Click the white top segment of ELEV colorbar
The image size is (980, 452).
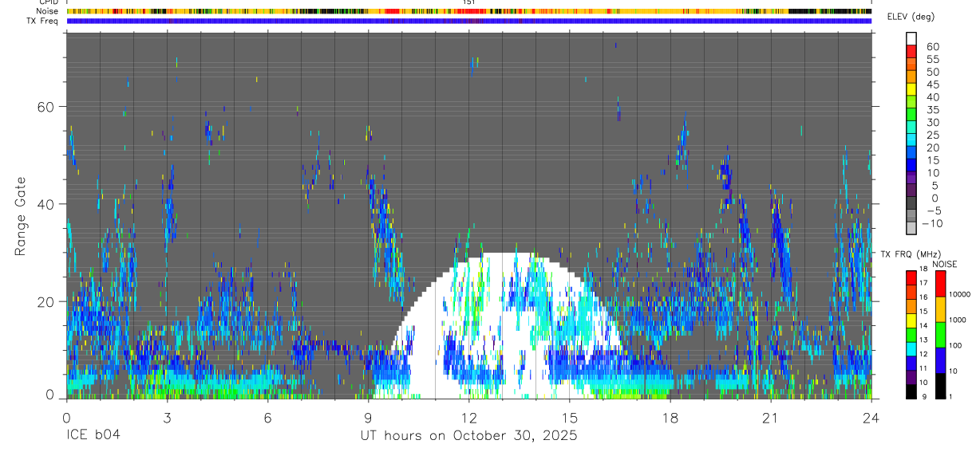(911, 38)
